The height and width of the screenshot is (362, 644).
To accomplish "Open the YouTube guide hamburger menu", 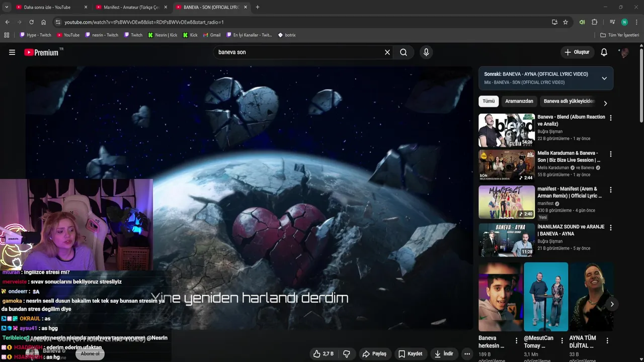I will 12,52.
